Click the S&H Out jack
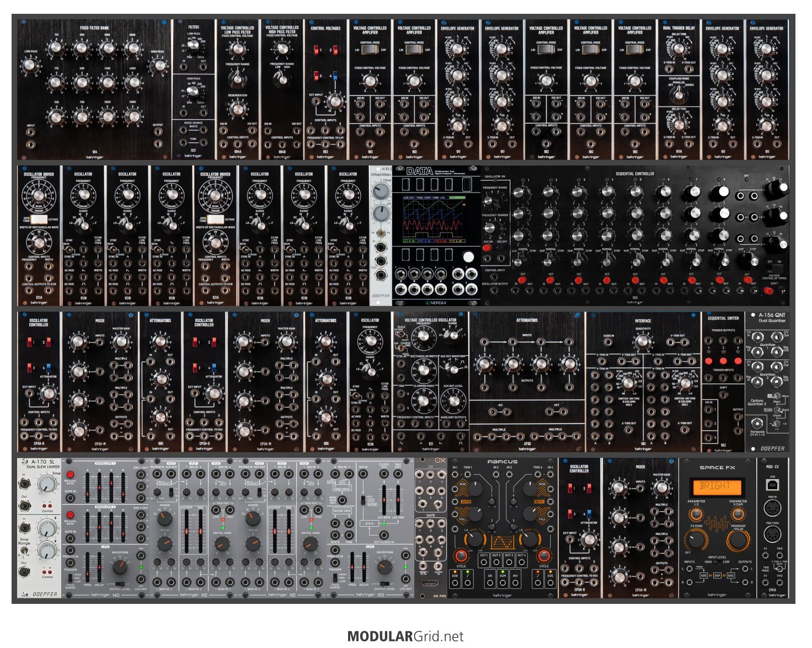The width and height of the screenshot is (812, 648). 398,474
